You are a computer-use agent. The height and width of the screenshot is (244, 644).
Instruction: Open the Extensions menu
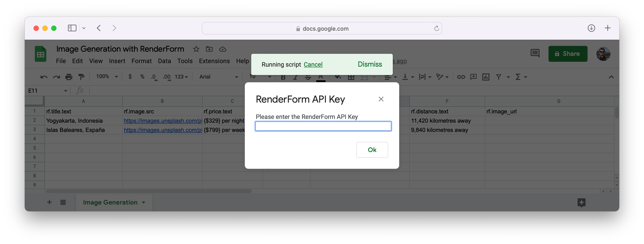click(x=214, y=61)
